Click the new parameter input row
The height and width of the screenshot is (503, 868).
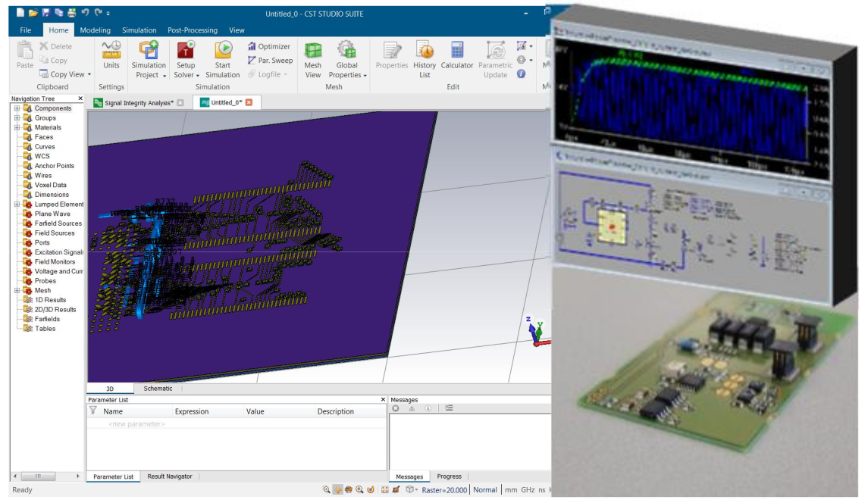(x=237, y=424)
